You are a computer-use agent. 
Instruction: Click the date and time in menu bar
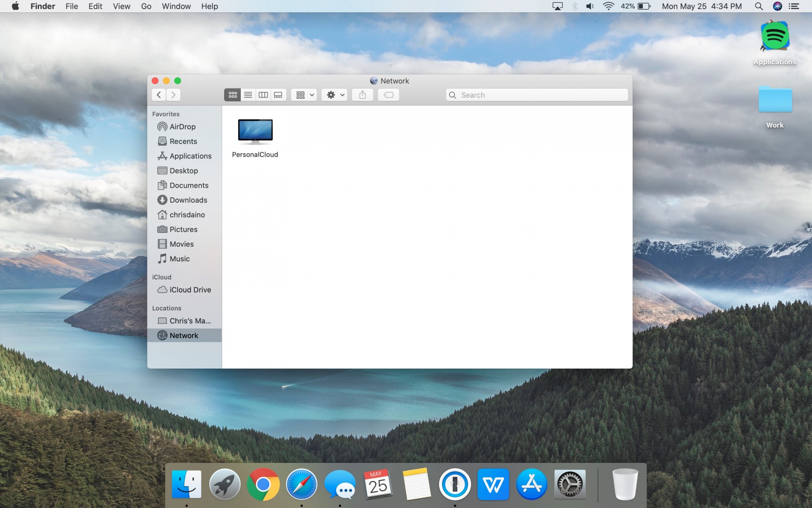coord(702,6)
